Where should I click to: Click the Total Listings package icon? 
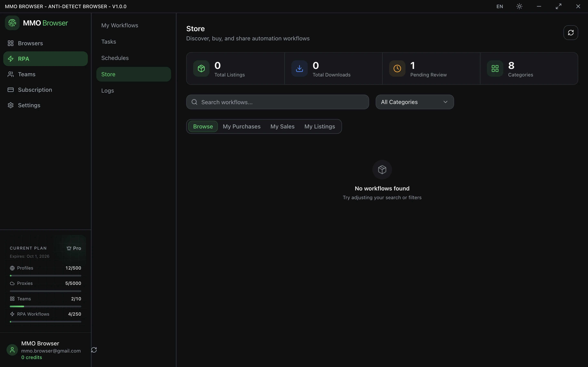[x=201, y=69]
